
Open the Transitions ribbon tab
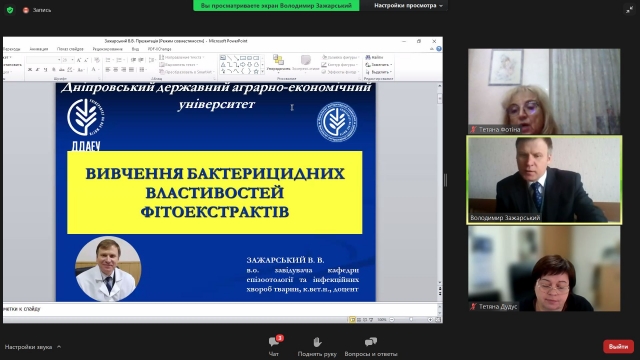click(11, 49)
